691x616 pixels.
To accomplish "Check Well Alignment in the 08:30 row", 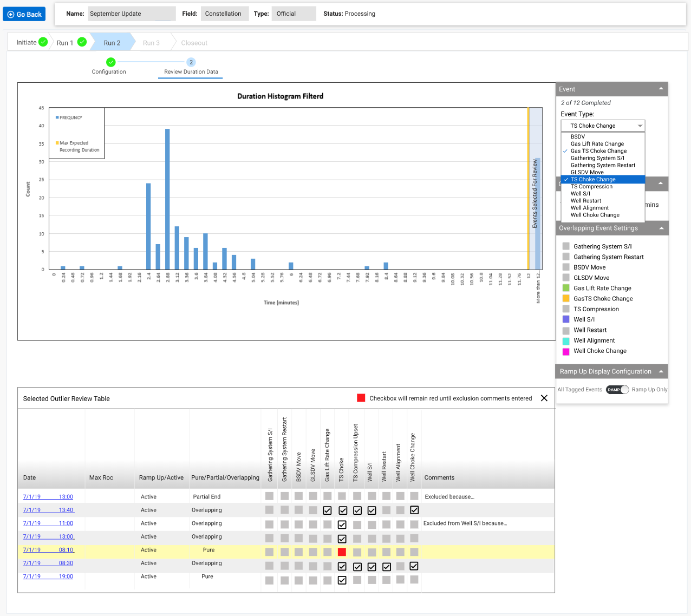I will [400, 566].
